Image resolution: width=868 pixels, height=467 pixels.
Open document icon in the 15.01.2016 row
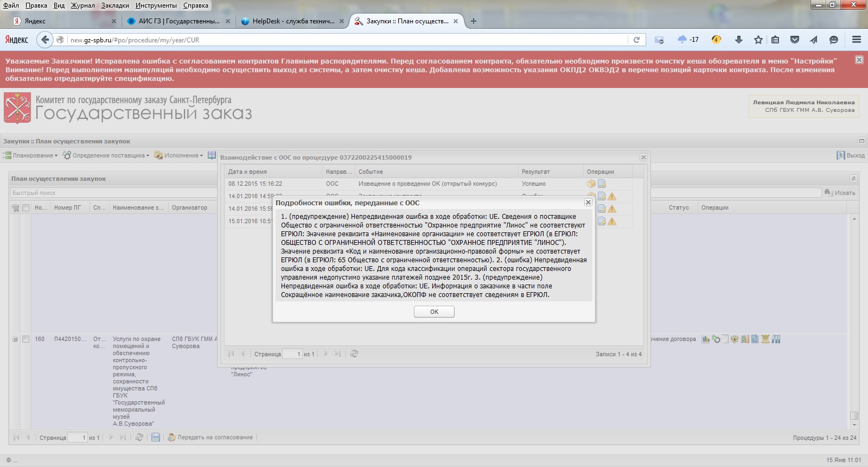tap(602, 221)
